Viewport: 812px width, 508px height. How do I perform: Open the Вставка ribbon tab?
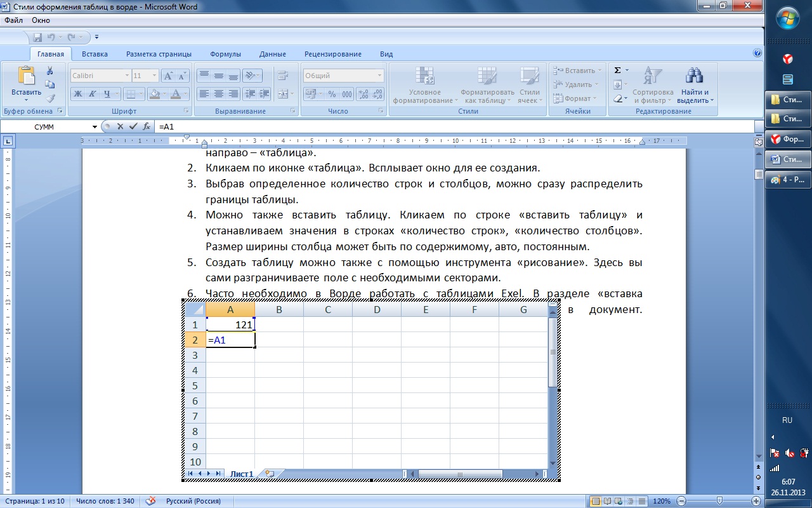point(95,54)
